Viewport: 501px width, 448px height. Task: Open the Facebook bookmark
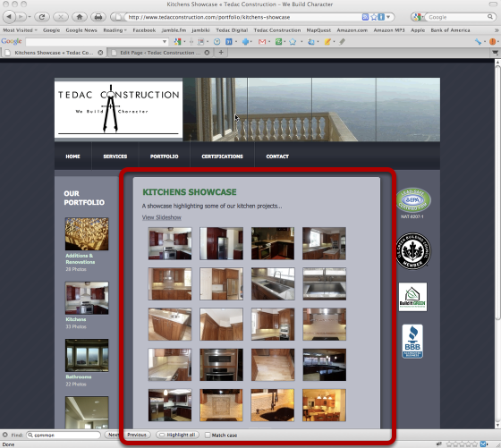tap(144, 30)
